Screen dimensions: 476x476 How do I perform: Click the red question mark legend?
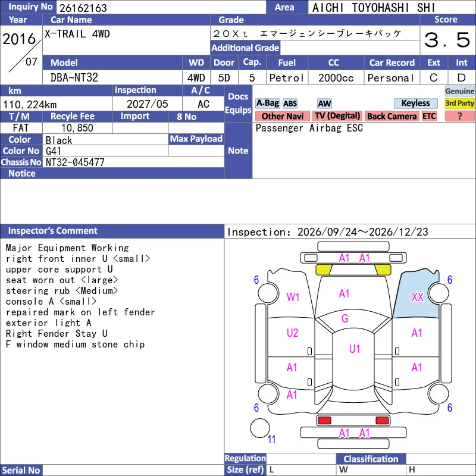tap(459, 116)
